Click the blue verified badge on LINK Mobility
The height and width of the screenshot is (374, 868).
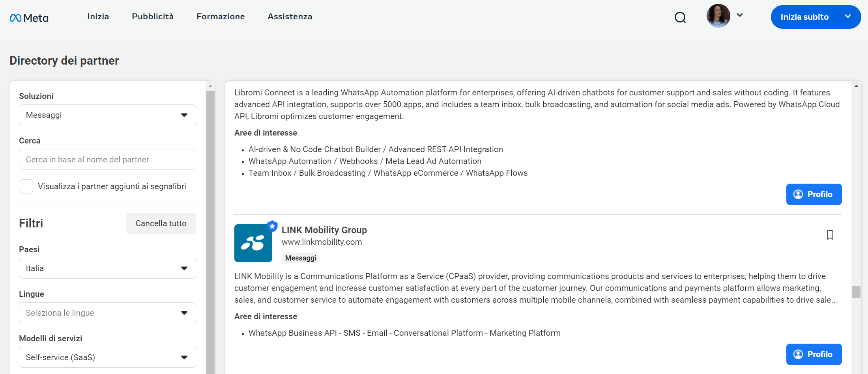[272, 226]
